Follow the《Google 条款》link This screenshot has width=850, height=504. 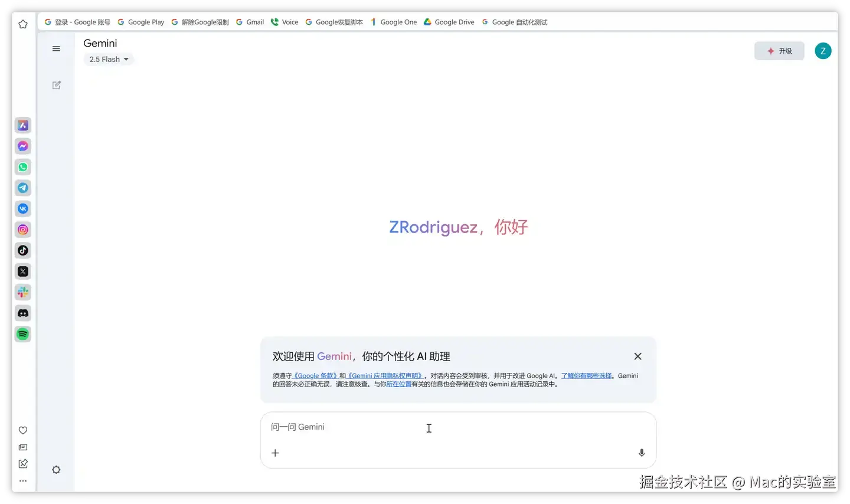coord(315,376)
